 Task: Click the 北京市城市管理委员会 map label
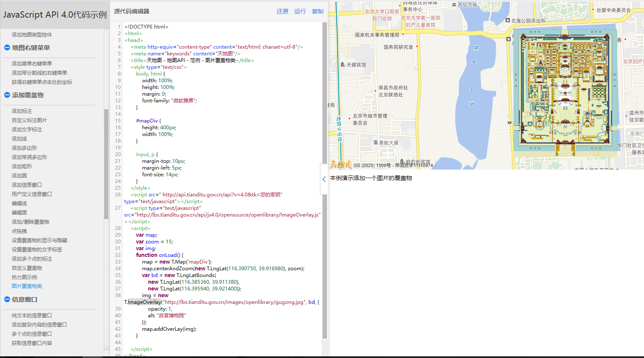tap(370, 119)
